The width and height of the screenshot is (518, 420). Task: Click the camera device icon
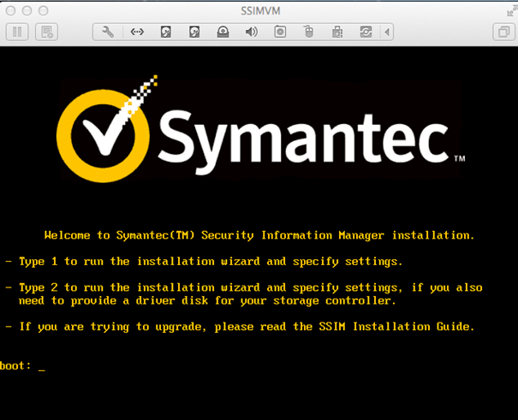[x=280, y=32]
